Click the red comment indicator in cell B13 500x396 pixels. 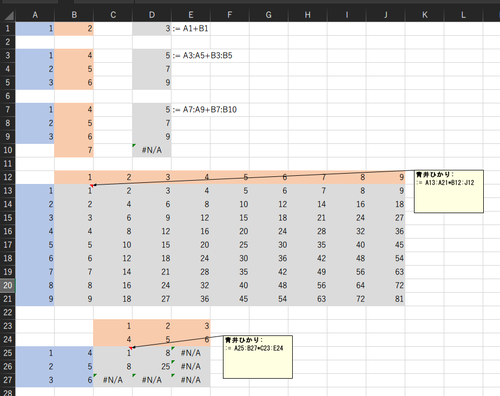click(x=92, y=185)
